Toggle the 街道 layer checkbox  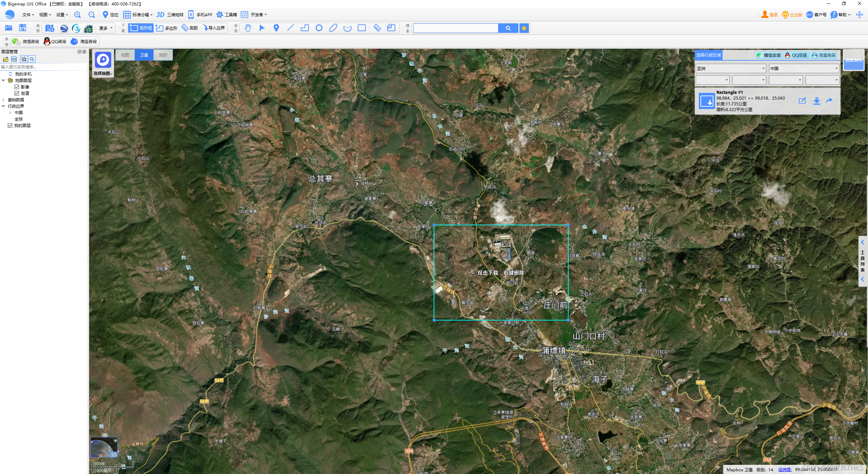(x=17, y=94)
